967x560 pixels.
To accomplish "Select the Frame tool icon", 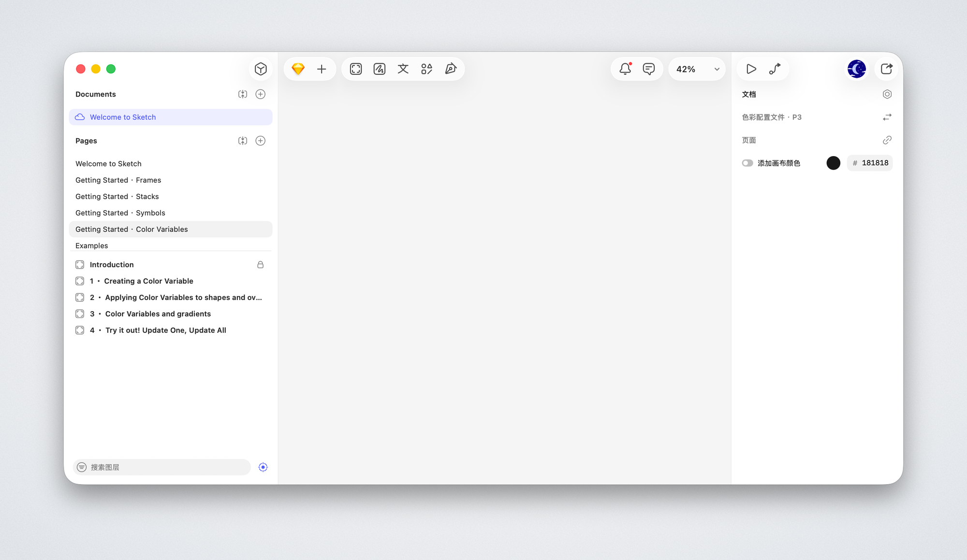I will click(x=356, y=69).
